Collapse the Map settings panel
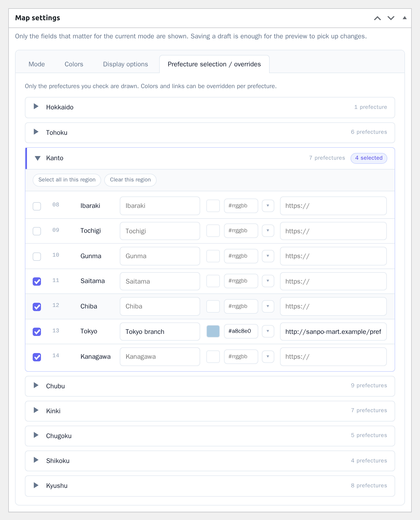Image resolution: width=420 pixels, height=520 pixels. (x=404, y=18)
